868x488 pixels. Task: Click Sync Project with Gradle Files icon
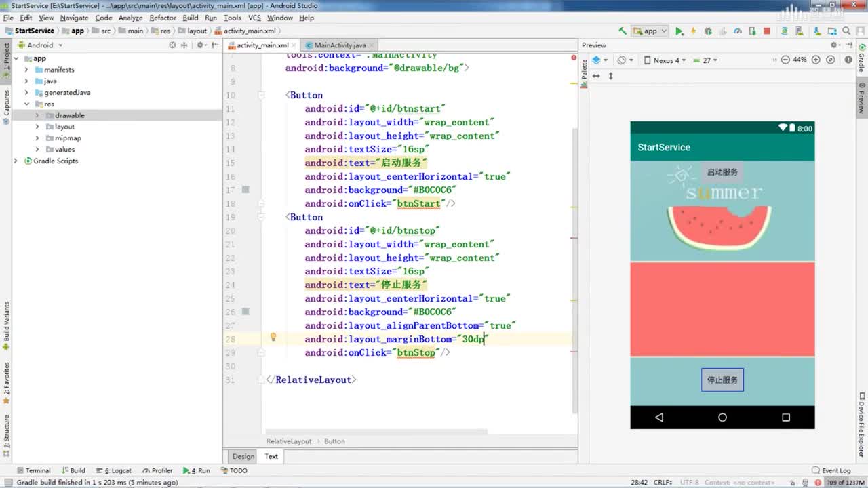[785, 30]
